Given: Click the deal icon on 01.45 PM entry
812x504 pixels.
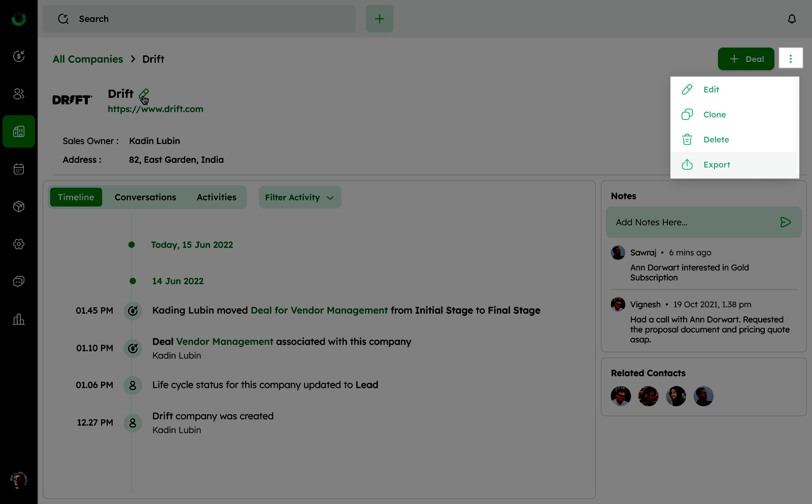Looking at the screenshot, I should [x=133, y=311].
